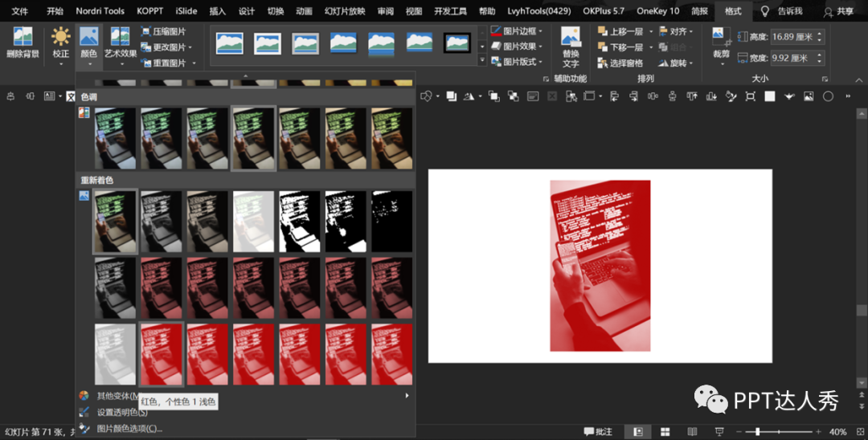Viewport: 868px width, 440px height.
Task: Click 下移一层 send backward button
Action: pos(620,47)
